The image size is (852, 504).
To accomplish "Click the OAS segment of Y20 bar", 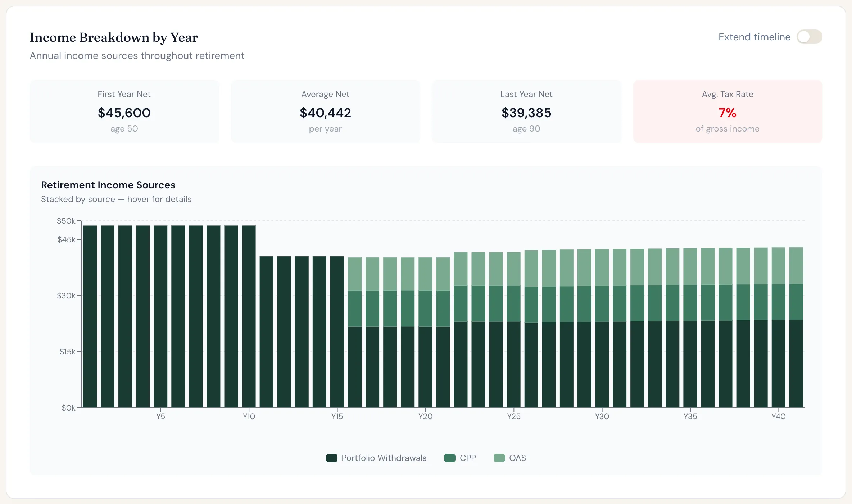I will pyautogui.click(x=425, y=274).
